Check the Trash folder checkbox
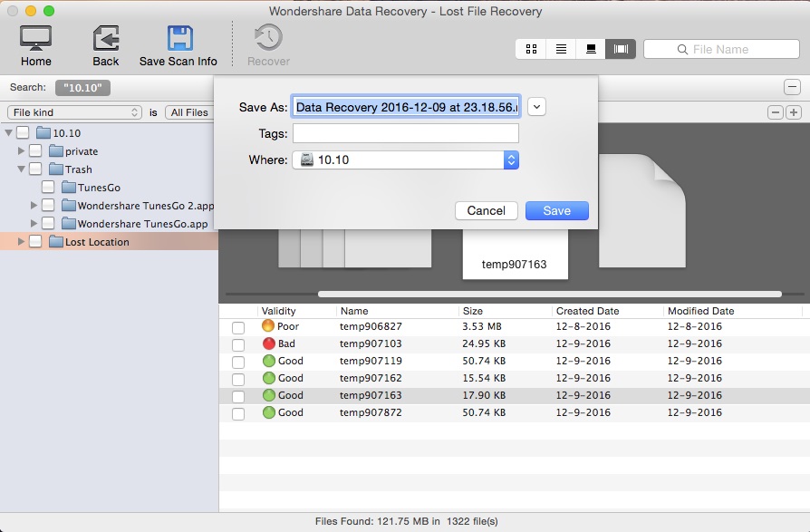 pos(35,169)
